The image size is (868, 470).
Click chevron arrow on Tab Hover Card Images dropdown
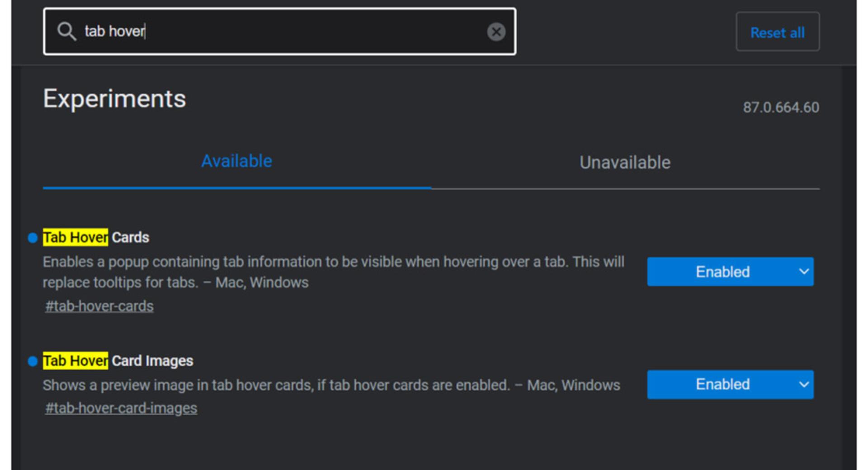tap(804, 385)
